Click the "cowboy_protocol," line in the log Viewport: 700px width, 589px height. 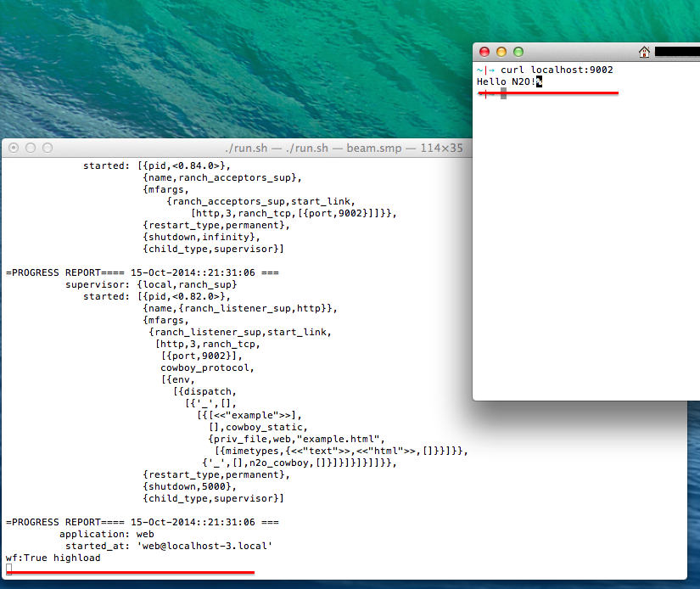[x=207, y=367]
